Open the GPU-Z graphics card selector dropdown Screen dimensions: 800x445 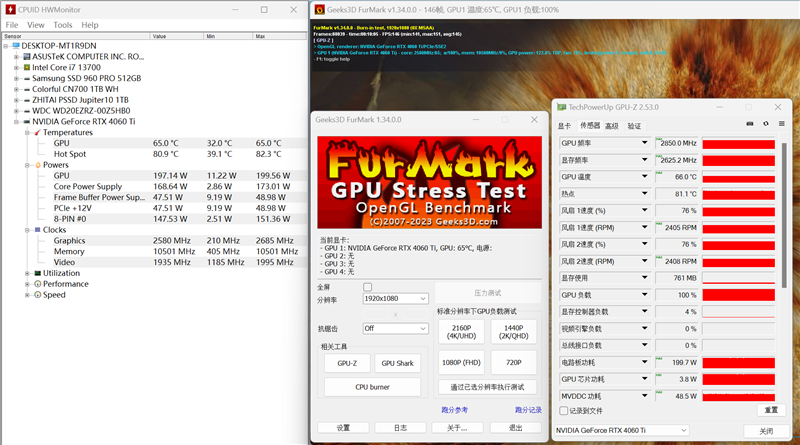pyautogui.click(x=621, y=430)
